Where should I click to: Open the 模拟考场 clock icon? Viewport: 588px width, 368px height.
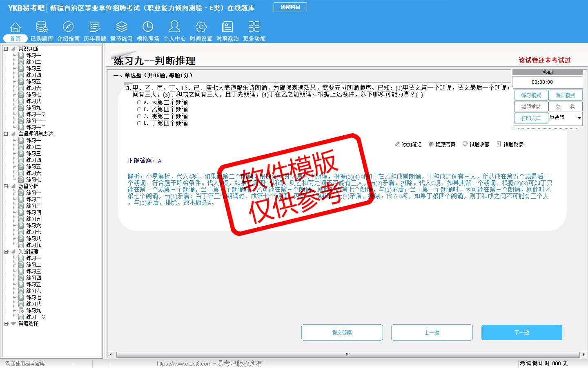point(148,27)
